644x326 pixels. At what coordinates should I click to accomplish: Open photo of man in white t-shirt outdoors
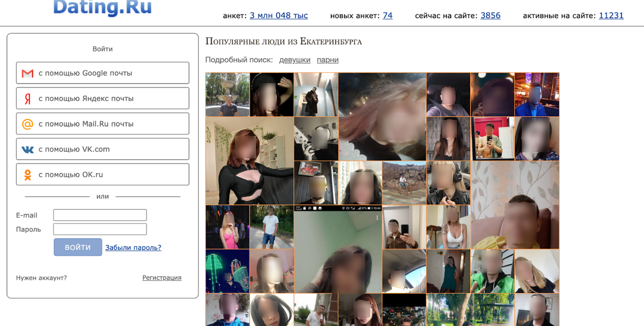(272, 227)
